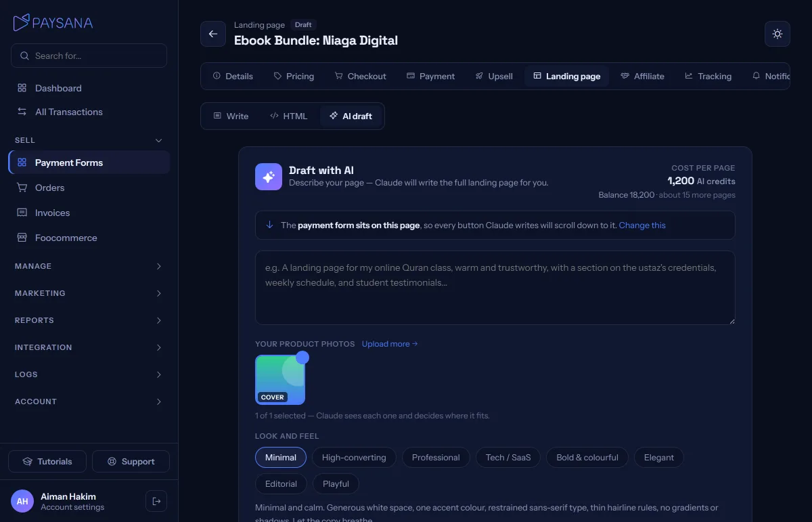Open the Details tab

pyautogui.click(x=233, y=76)
